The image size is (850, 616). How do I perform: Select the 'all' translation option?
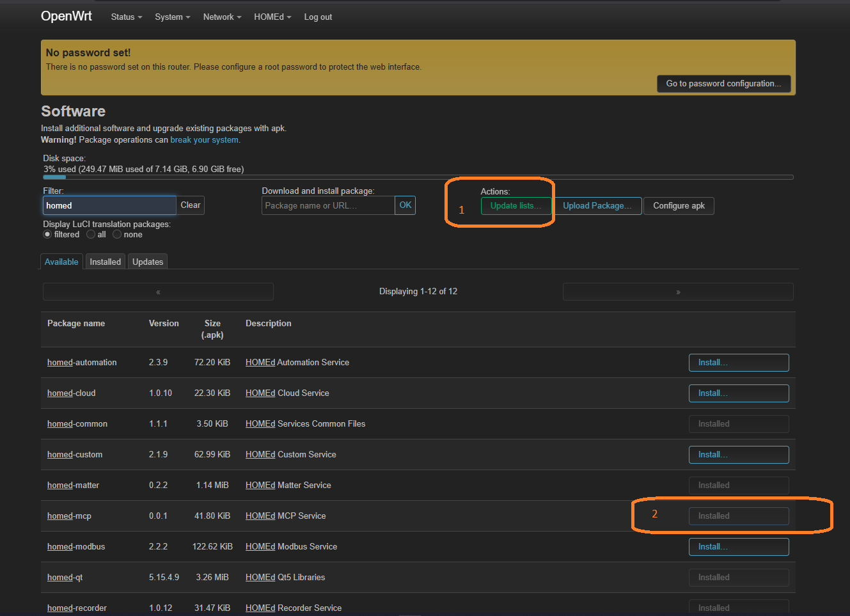pyautogui.click(x=91, y=235)
